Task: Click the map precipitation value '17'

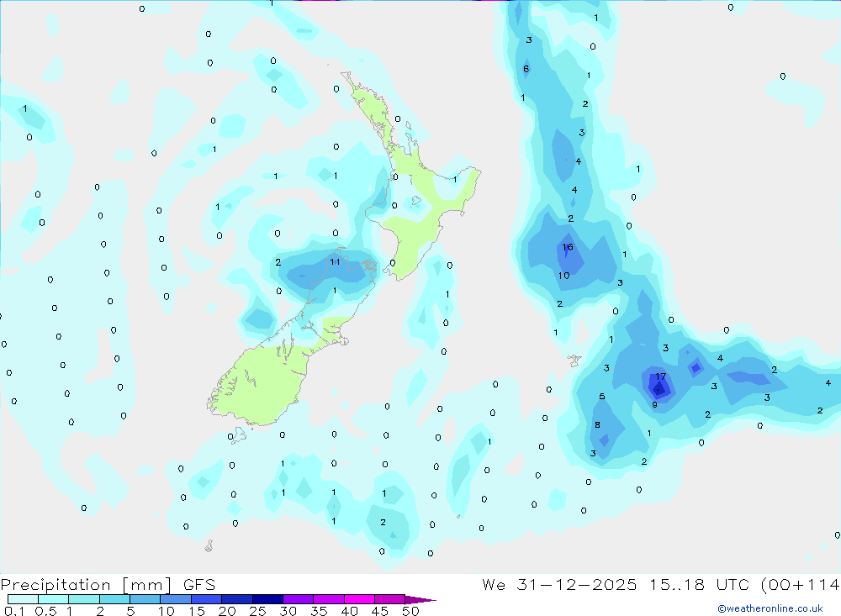Action: 660,376
